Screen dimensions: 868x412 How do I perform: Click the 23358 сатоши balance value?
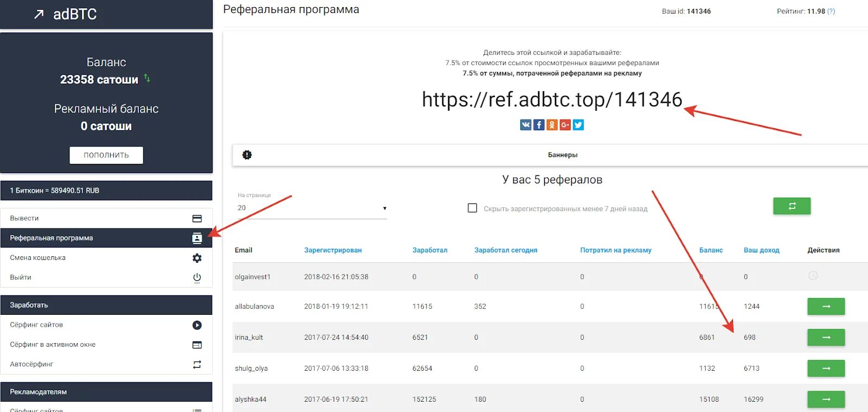(x=99, y=79)
